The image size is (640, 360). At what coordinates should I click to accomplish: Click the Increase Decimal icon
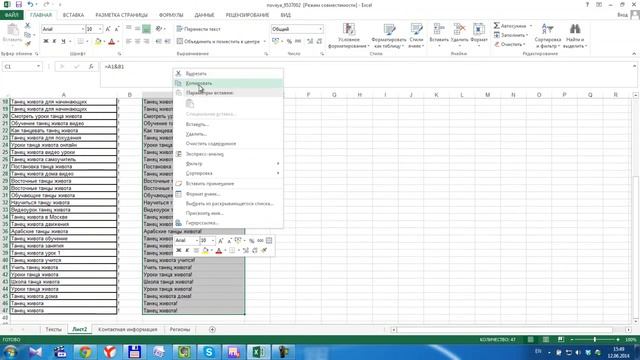[x=310, y=41]
